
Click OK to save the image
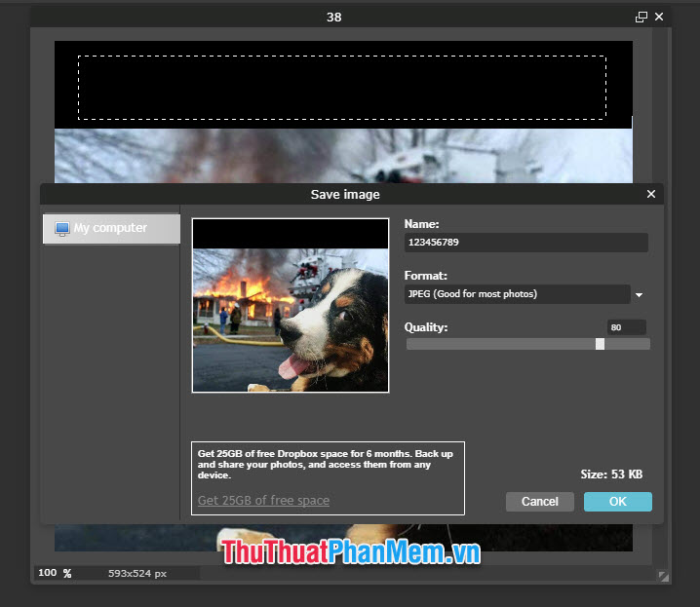pyautogui.click(x=618, y=502)
